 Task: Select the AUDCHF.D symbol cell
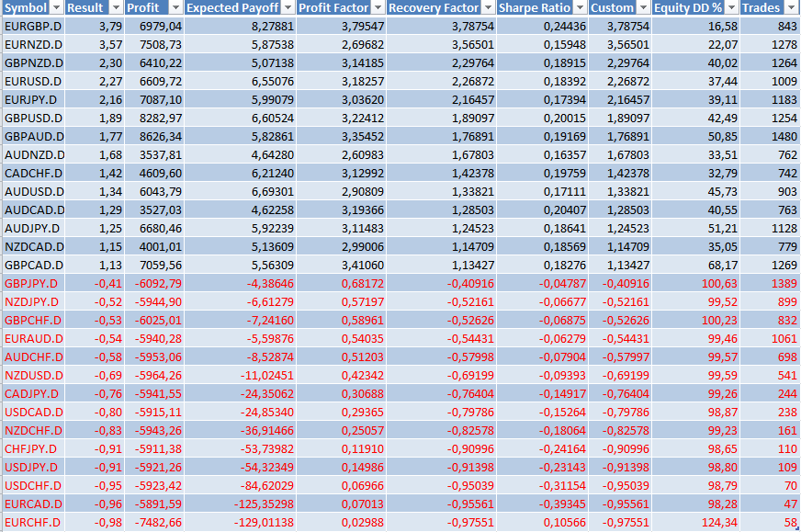[33, 357]
